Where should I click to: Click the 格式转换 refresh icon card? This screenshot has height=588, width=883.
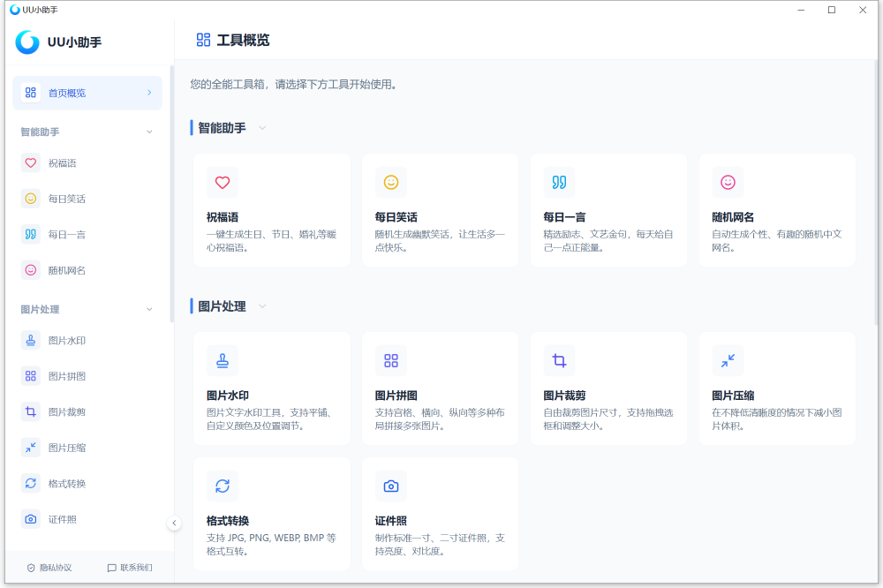pyautogui.click(x=223, y=486)
